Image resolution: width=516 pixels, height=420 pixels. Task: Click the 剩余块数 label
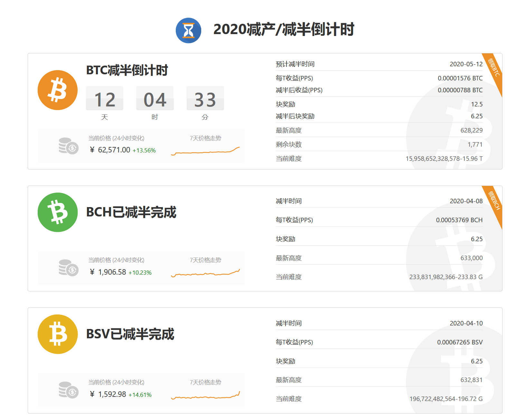click(289, 144)
